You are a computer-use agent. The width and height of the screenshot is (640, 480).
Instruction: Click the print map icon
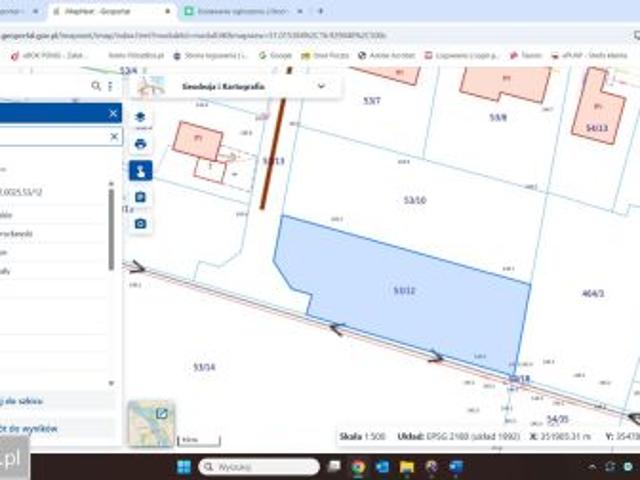tap(140, 143)
